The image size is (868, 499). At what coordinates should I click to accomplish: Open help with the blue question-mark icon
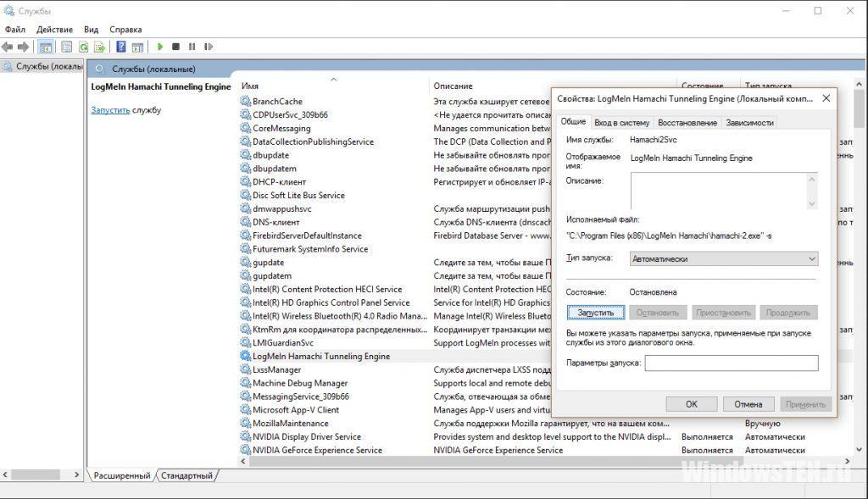point(121,47)
